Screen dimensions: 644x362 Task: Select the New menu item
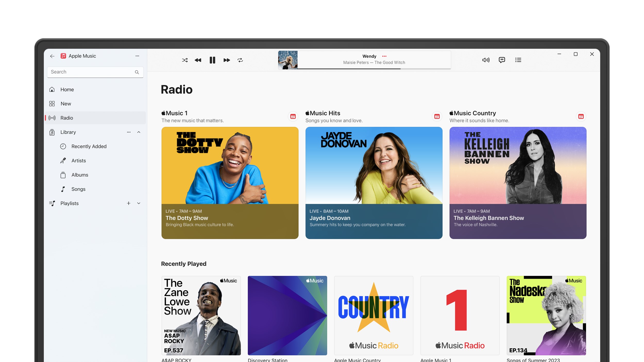coord(65,103)
